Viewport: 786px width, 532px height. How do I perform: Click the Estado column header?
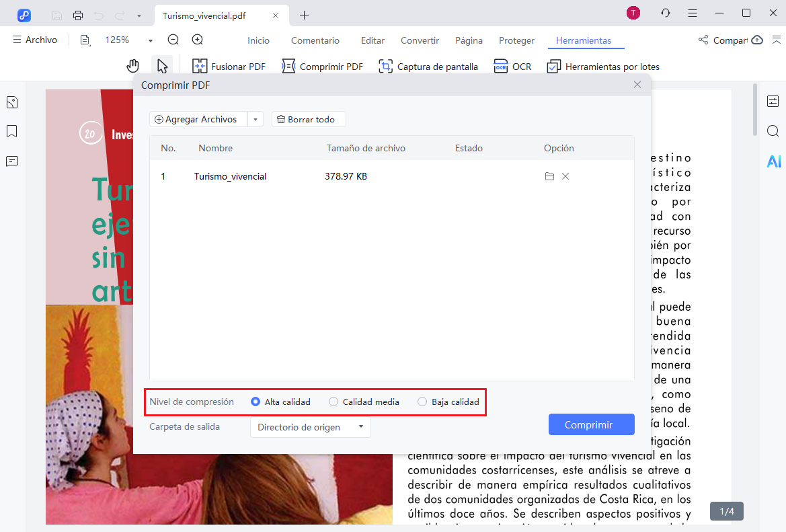point(469,149)
